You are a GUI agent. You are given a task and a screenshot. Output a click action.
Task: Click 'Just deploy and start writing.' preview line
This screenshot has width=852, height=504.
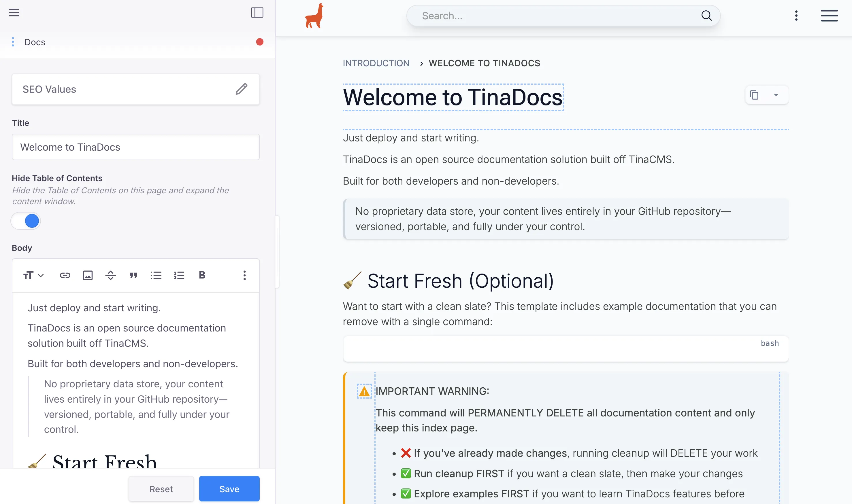411,138
